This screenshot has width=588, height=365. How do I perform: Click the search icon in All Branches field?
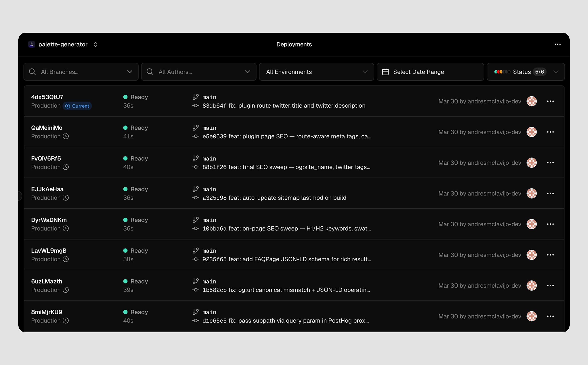[32, 72]
